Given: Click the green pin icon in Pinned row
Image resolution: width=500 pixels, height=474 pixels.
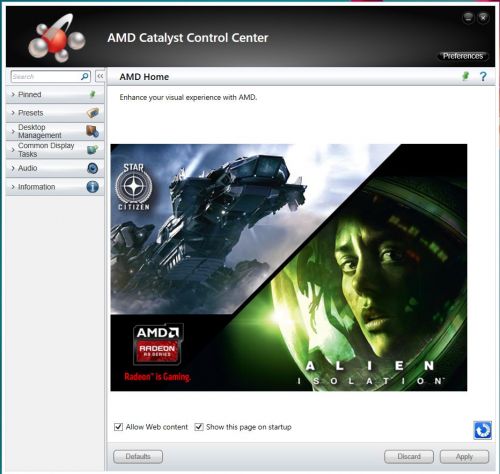Looking at the screenshot, I should point(92,94).
